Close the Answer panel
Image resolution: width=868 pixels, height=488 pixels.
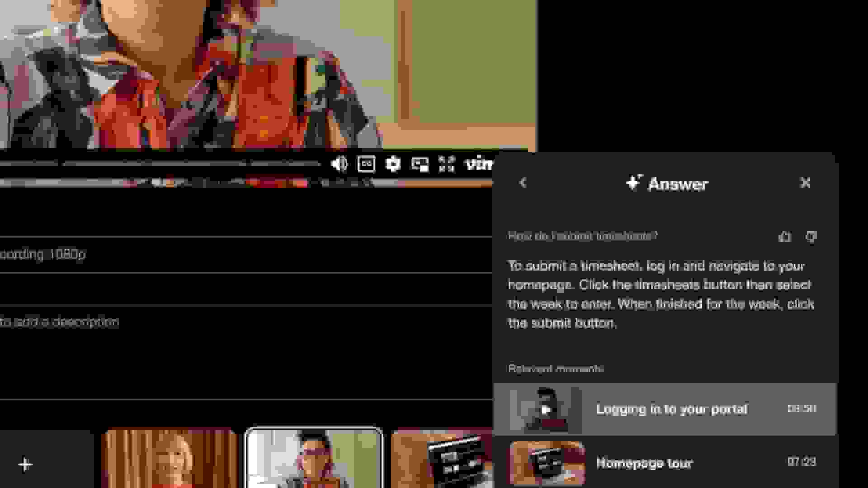pyautogui.click(x=805, y=183)
